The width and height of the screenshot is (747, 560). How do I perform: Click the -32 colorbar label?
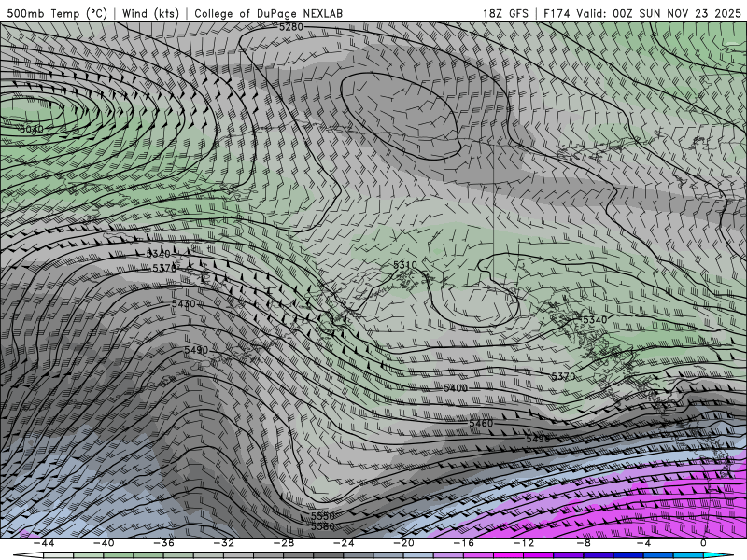[224, 543]
